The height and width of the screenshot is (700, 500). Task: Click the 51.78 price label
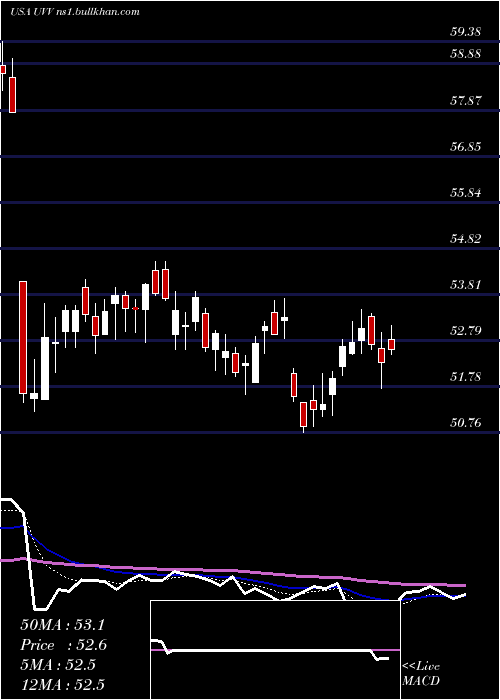[x=465, y=376]
